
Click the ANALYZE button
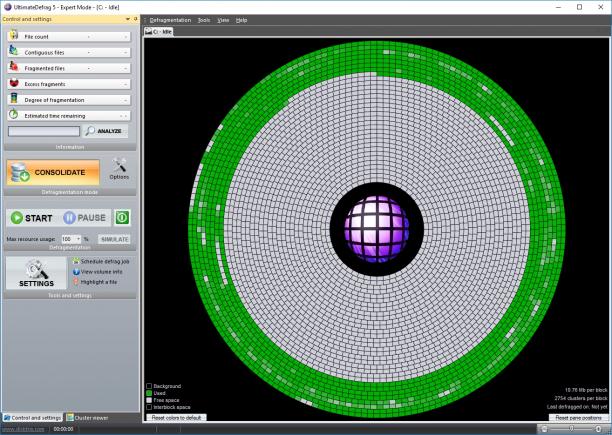click(105, 131)
